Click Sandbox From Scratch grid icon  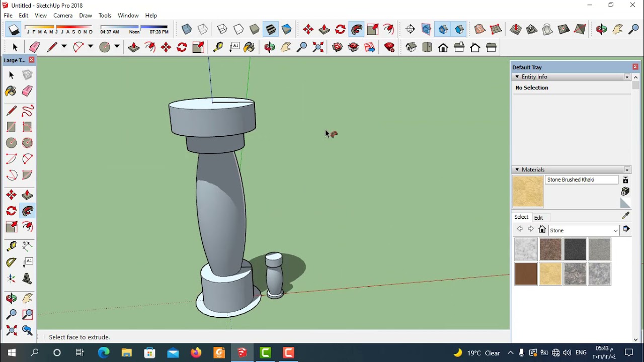pyautogui.click(x=496, y=29)
